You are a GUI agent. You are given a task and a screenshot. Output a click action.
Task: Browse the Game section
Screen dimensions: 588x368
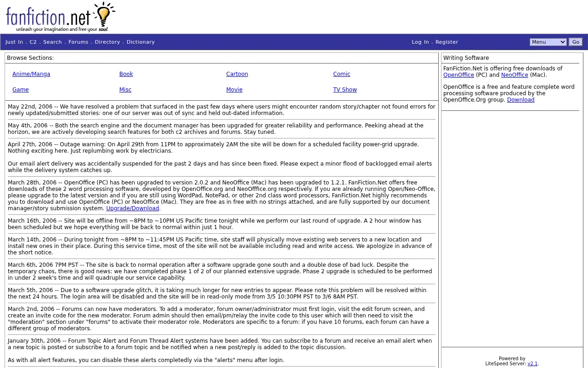[21, 90]
